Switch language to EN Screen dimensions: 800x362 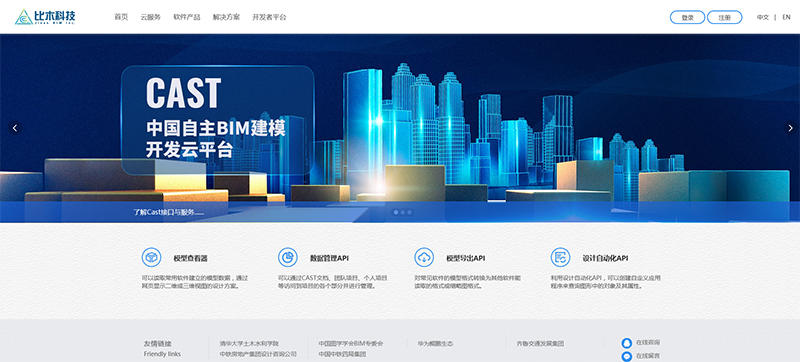[786, 17]
